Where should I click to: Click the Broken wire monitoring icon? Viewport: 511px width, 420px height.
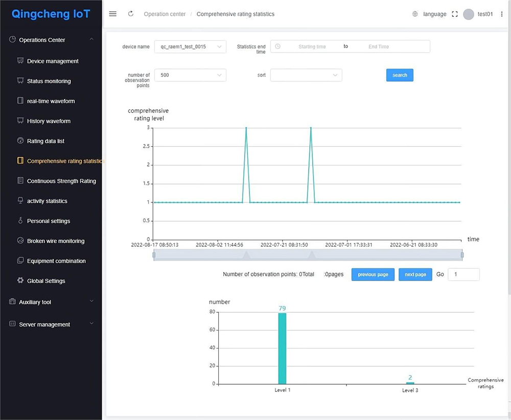click(20, 241)
